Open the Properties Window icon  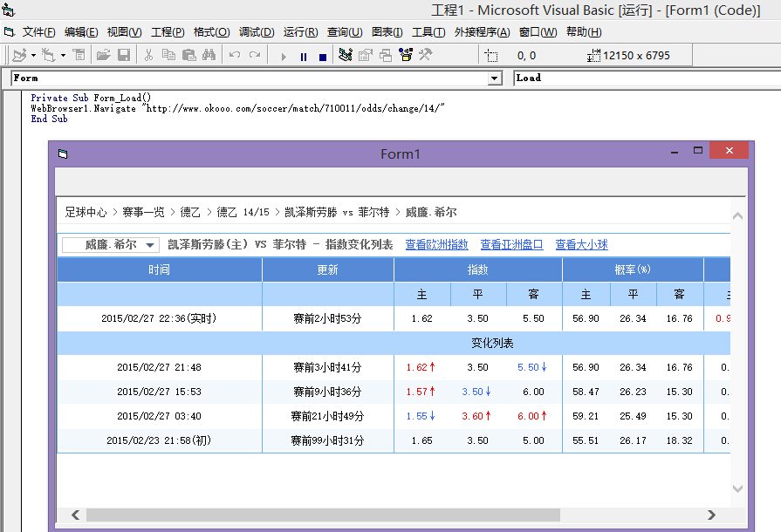[366, 55]
